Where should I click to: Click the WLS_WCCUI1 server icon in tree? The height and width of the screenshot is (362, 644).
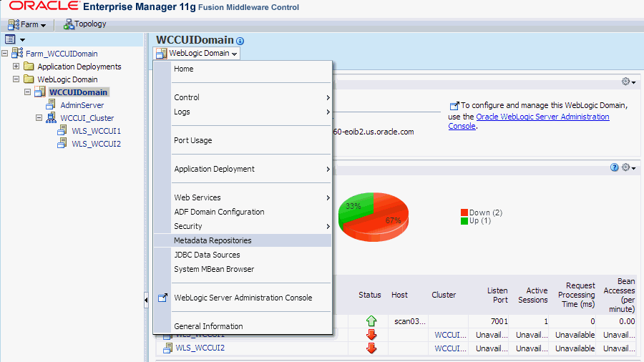[62, 130]
